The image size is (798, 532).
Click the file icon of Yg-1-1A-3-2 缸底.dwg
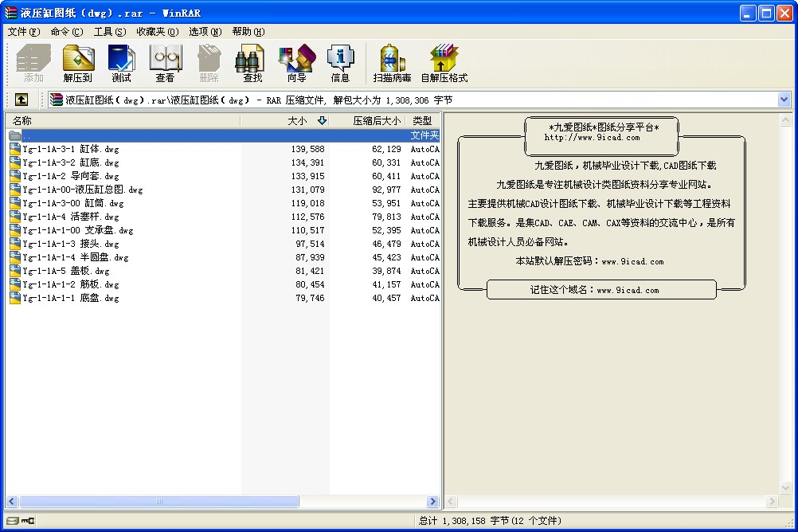pos(15,162)
